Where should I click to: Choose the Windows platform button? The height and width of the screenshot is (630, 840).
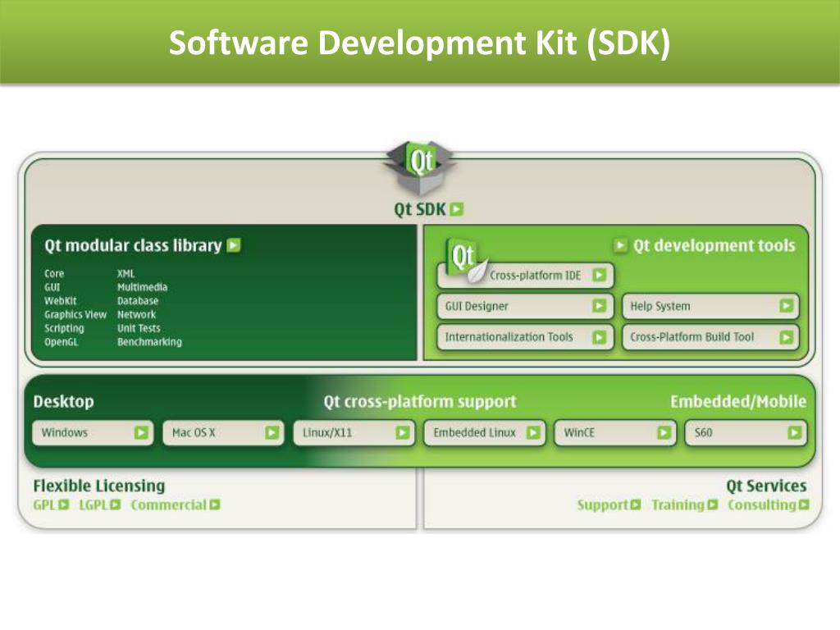click(x=93, y=433)
